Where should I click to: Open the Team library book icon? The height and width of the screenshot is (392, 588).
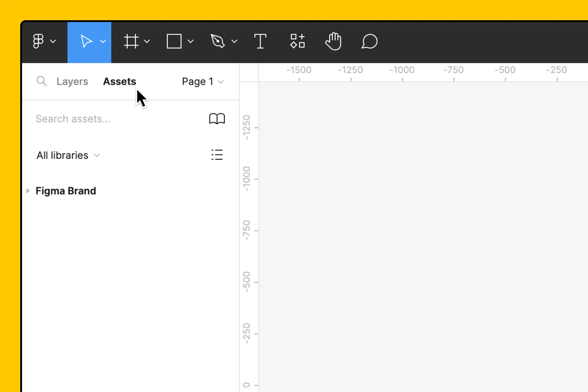click(x=217, y=118)
